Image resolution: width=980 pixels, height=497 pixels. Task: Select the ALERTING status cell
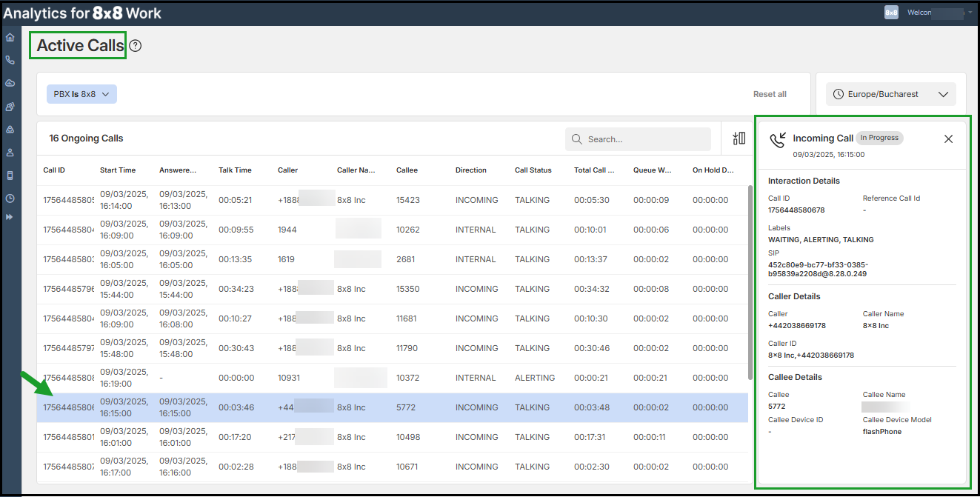(535, 378)
